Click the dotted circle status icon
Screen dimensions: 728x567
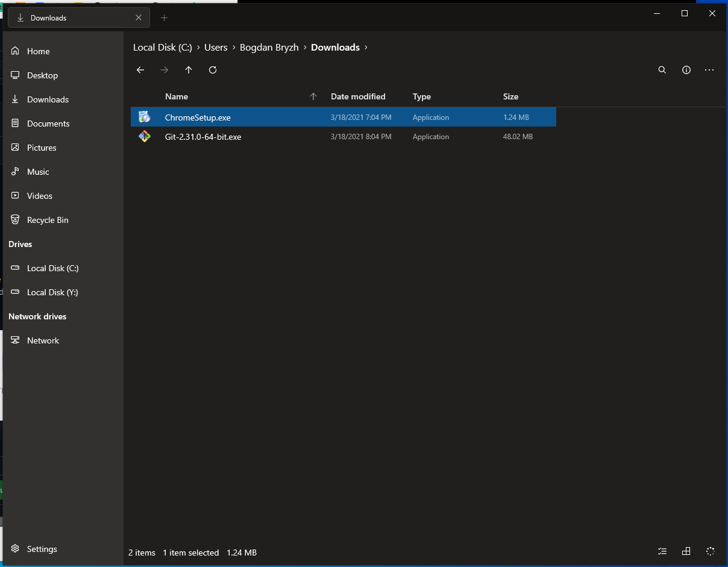710,551
